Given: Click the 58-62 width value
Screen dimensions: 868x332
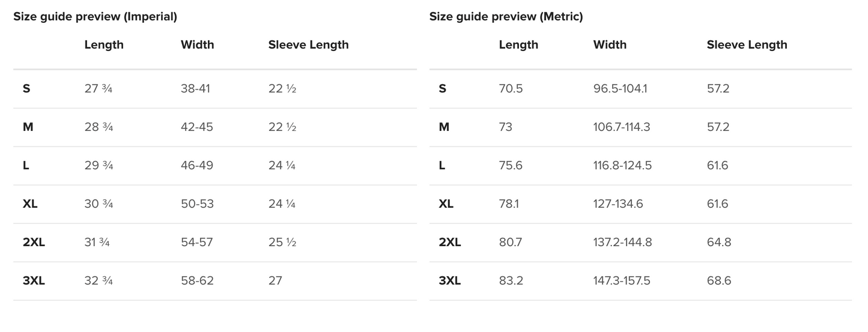Looking at the screenshot, I should tap(197, 281).
